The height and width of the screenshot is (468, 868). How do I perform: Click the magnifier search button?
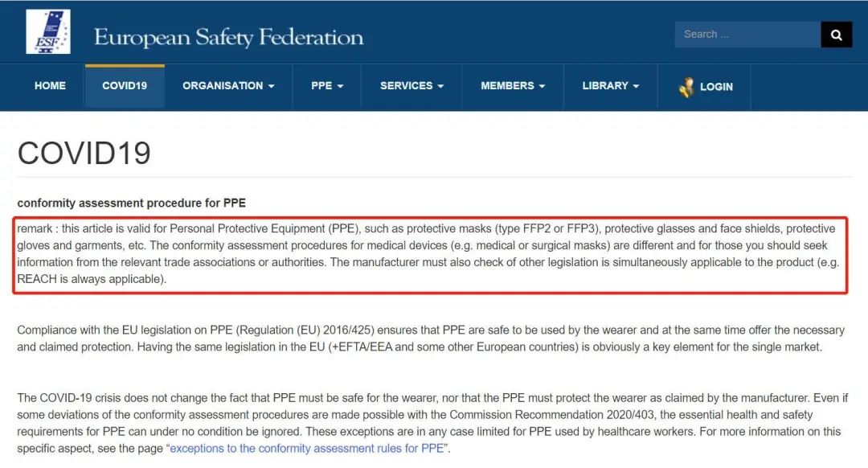point(836,35)
